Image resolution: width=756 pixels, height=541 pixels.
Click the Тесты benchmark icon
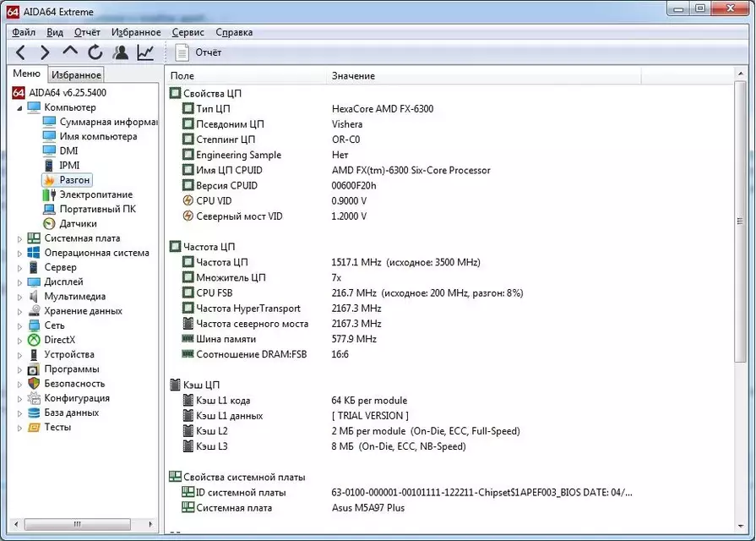coord(34,427)
